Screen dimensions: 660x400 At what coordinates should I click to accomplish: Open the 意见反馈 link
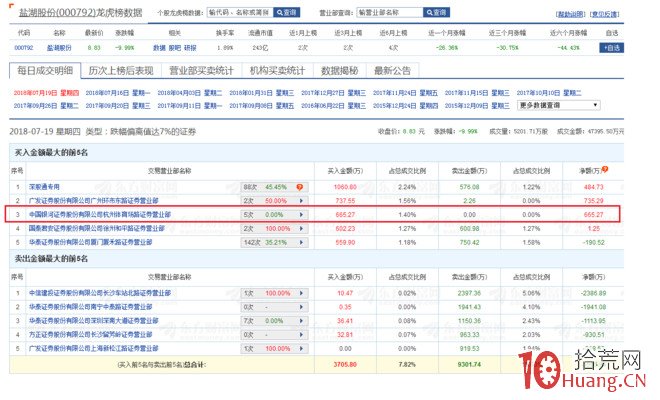[605, 14]
